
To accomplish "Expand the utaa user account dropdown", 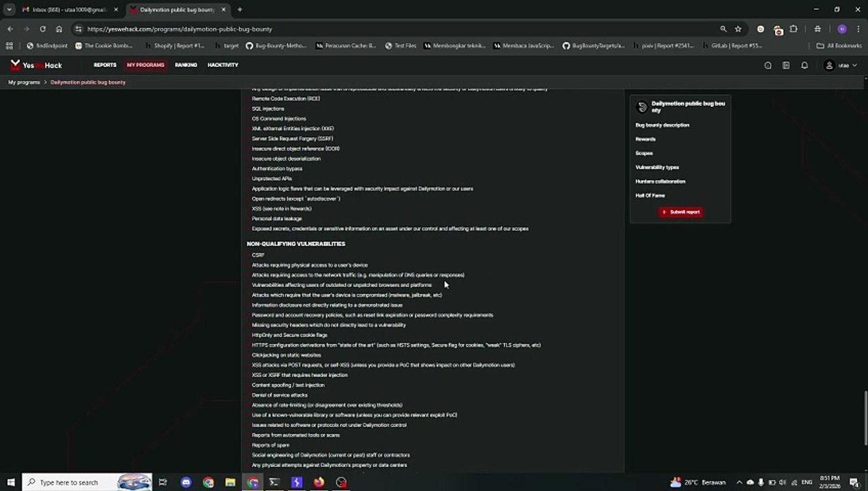I will point(841,65).
